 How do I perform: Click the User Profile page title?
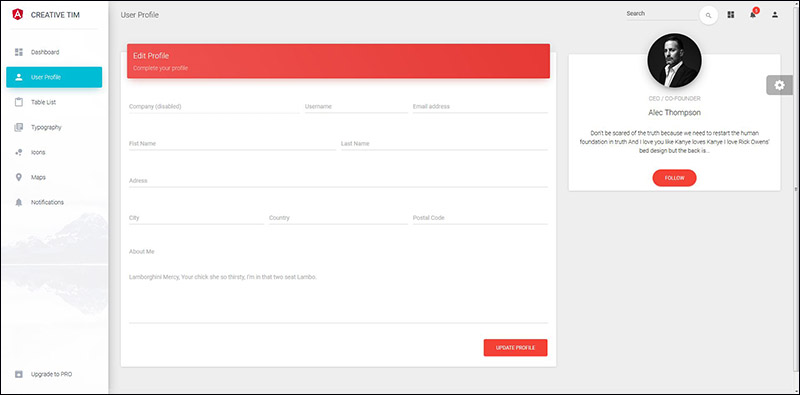pyautogui.click(x=139, y=15)
